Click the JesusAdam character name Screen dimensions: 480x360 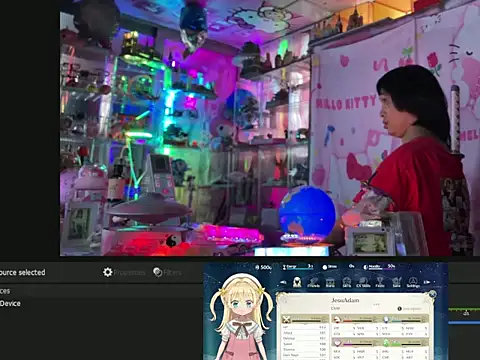coord(345,300)
